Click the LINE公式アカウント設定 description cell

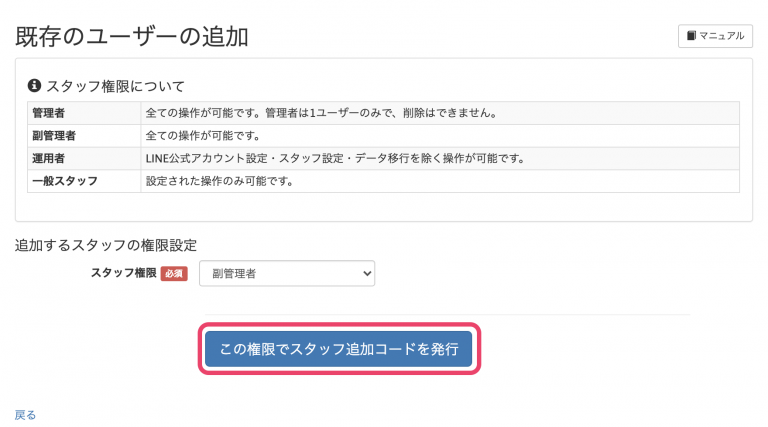(440, 158)
